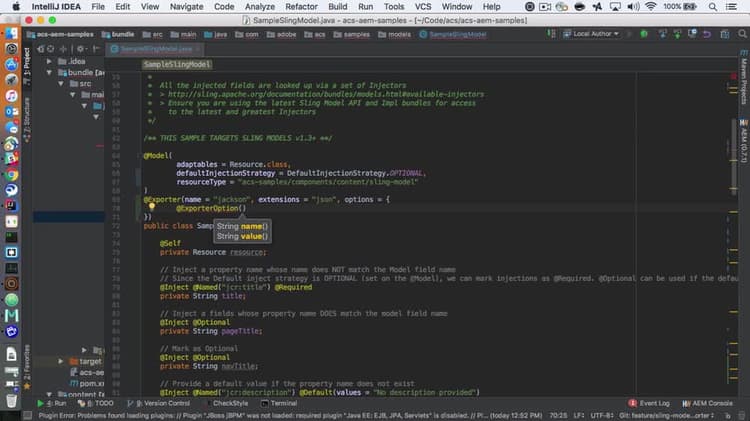Collapse the bundle module node
Screen dimensions: 750x421
(49, 72)
